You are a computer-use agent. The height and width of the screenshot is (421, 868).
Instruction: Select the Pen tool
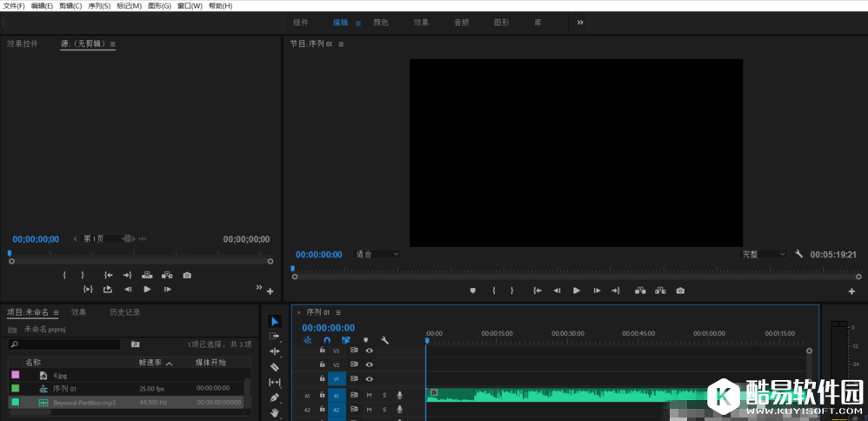coord(275,398)
